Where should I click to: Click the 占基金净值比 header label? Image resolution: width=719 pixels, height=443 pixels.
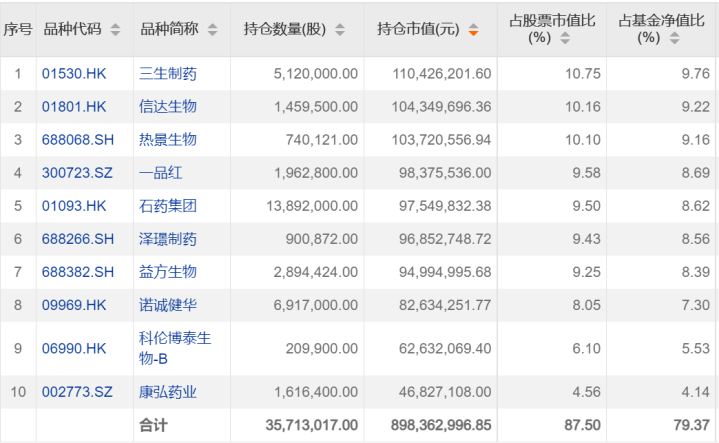pyautogui.click(x=661, y=21)
